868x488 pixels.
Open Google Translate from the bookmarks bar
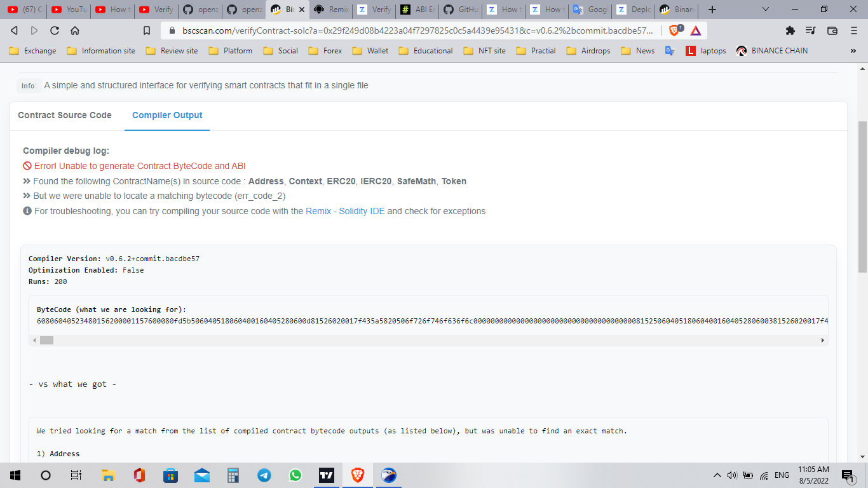click(x=668, y=50)
